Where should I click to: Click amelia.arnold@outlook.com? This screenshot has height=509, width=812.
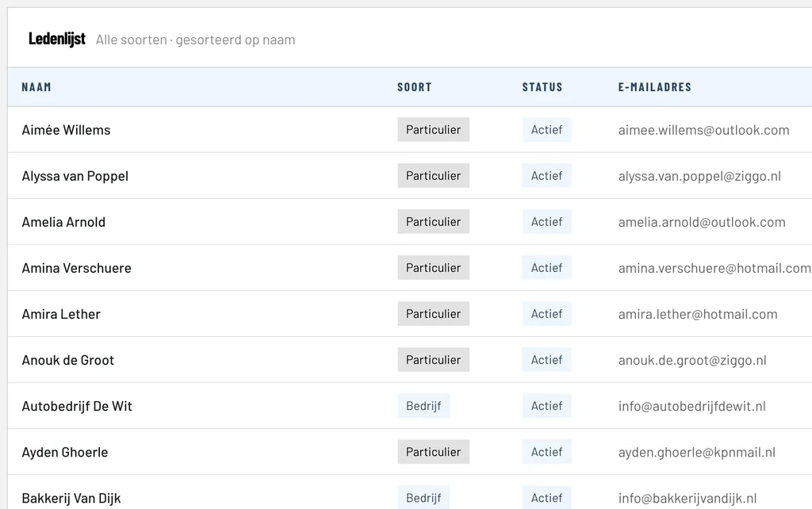[702, 222]
